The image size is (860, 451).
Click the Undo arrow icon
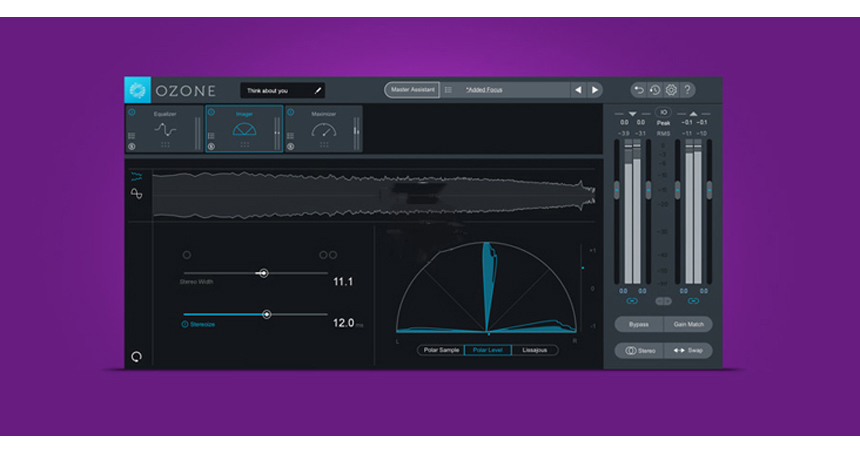point(638,90)
